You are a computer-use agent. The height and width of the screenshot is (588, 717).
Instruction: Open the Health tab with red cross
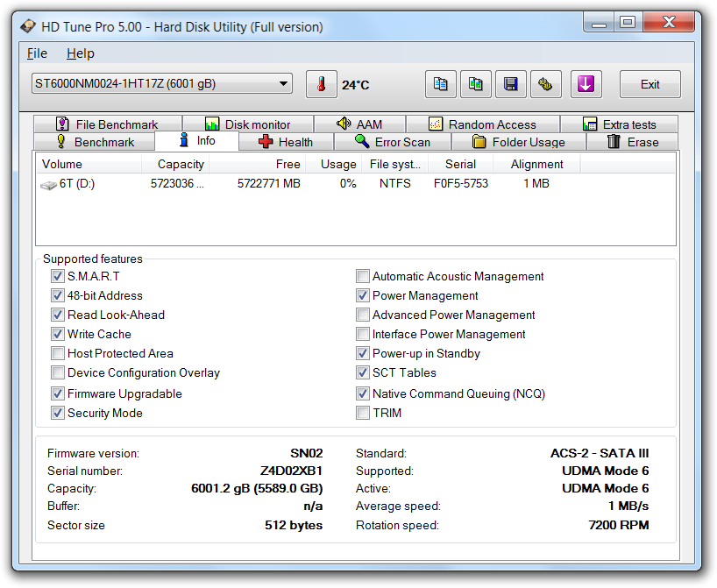[x=285, y=142]
